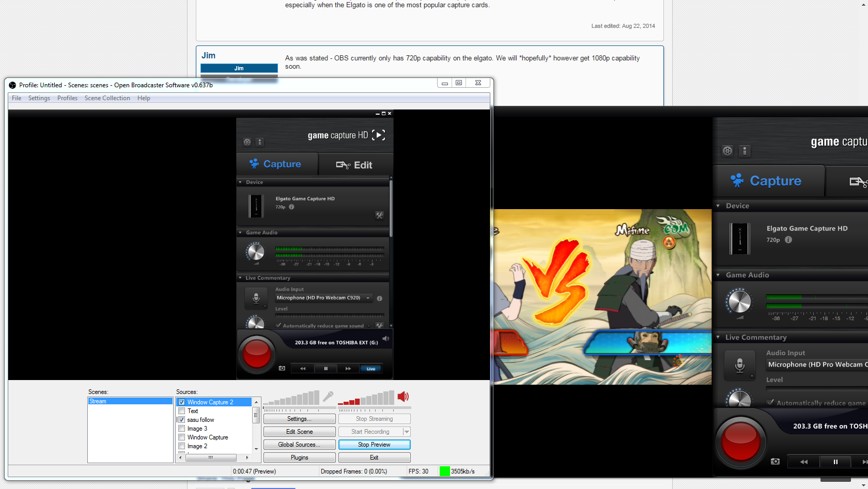Click the OBS app icon in title bar
Screen dimensions: 868x489
click(x=12, y=85)
